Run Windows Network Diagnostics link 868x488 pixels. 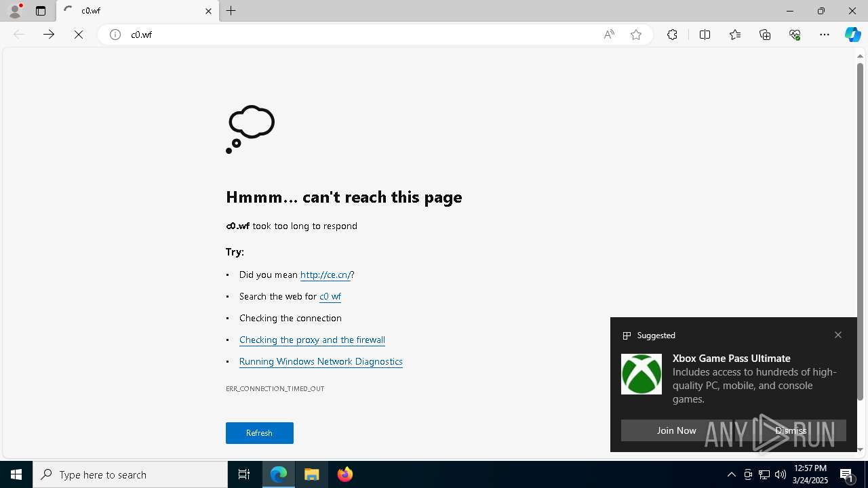point(321,361)
